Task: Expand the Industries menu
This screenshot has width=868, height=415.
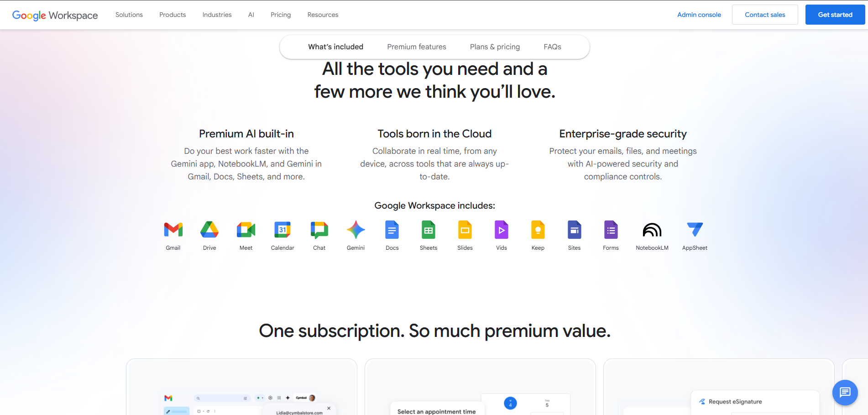Action: pos(217,15)
